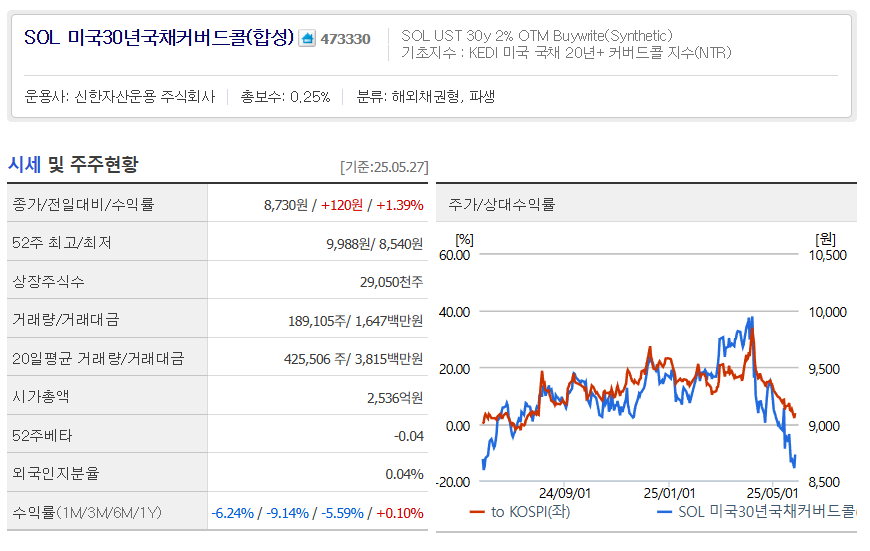Click the value 425,506 주/ 3,815백만원
The width and height of the screenshot is (870, 551).
(x=353, y=359)
